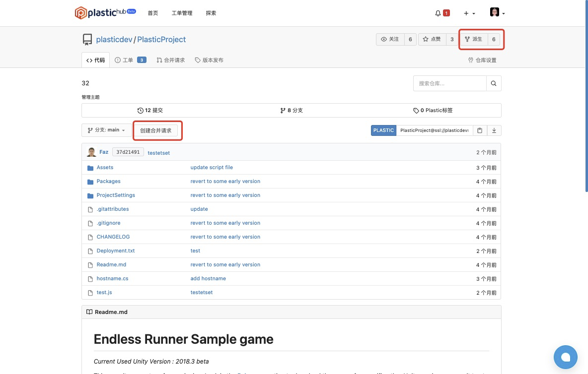Switch to the 版本发布 tab
Screen dimensions: 588x374
[x=209, y=60]
